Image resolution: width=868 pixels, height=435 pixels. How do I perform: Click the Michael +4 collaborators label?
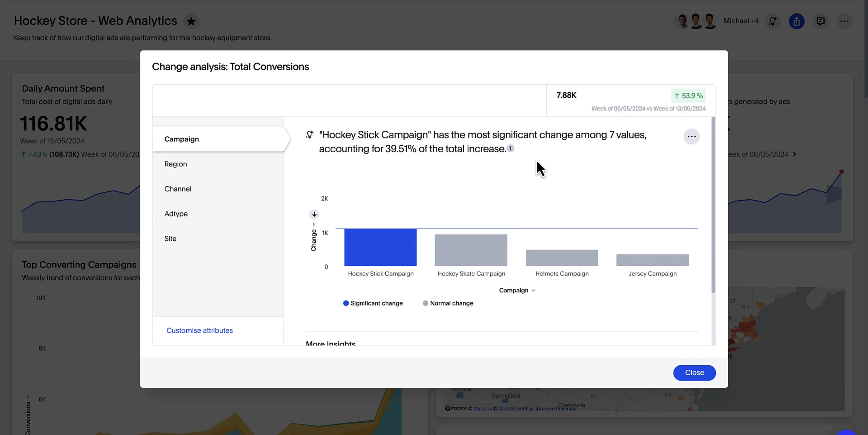(741, 21)
